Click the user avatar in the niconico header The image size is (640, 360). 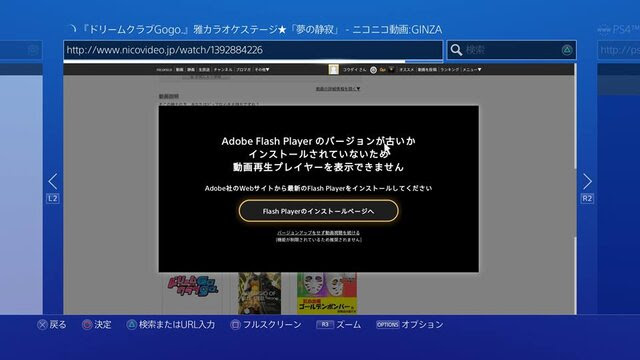pyautogui.click(x=333, y=69)
